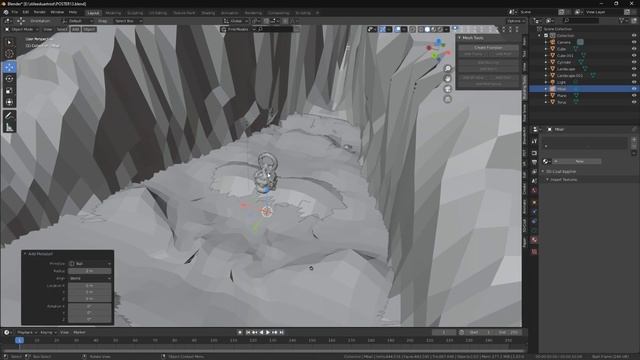This screenshot has width=640, height=360.
Task: Open the Window menu
Action: [57, 12]
